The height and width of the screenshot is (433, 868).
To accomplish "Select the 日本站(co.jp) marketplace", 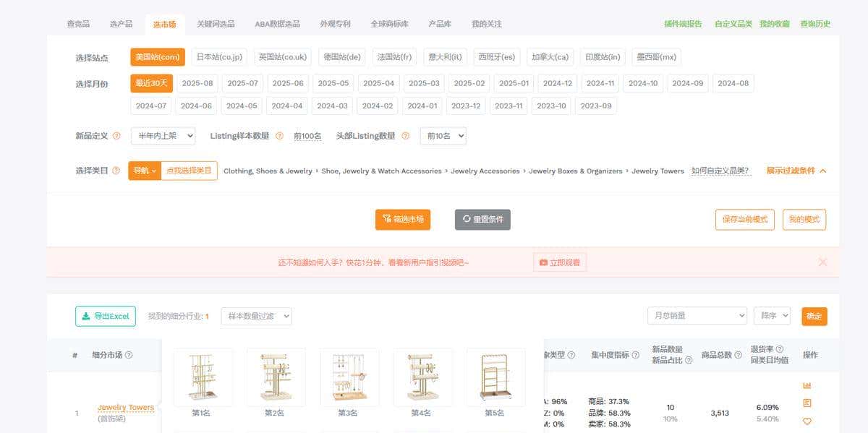I will (x=218, y=56).
